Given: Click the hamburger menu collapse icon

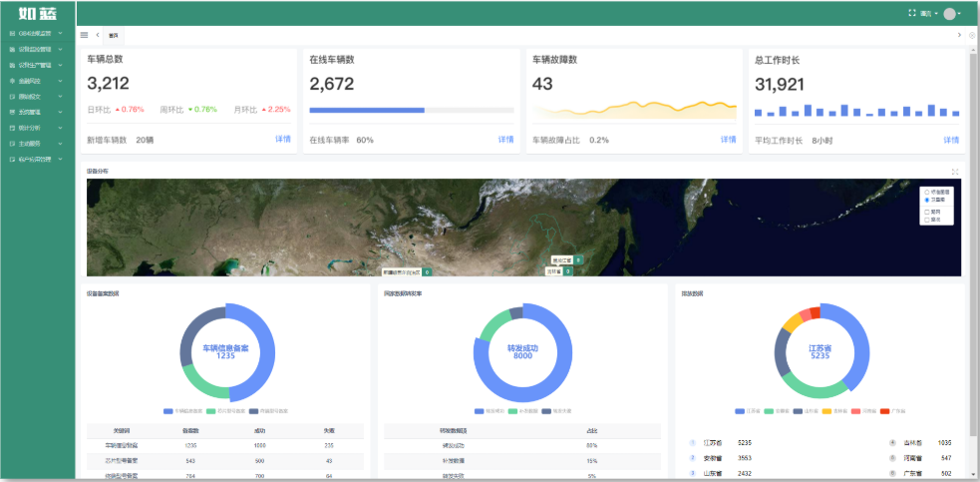Looking at the screenshot, I should [85, 34].
